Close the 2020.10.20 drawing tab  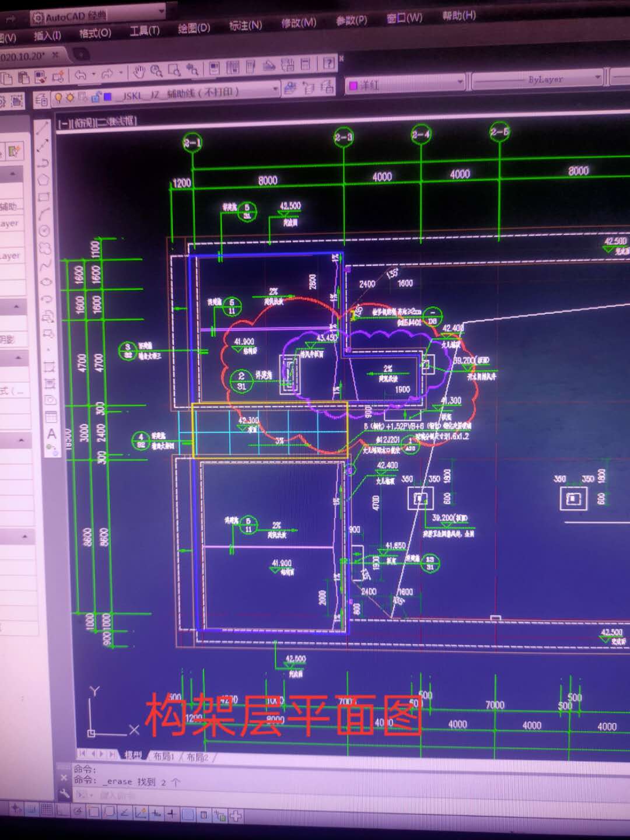click(55, 55)
